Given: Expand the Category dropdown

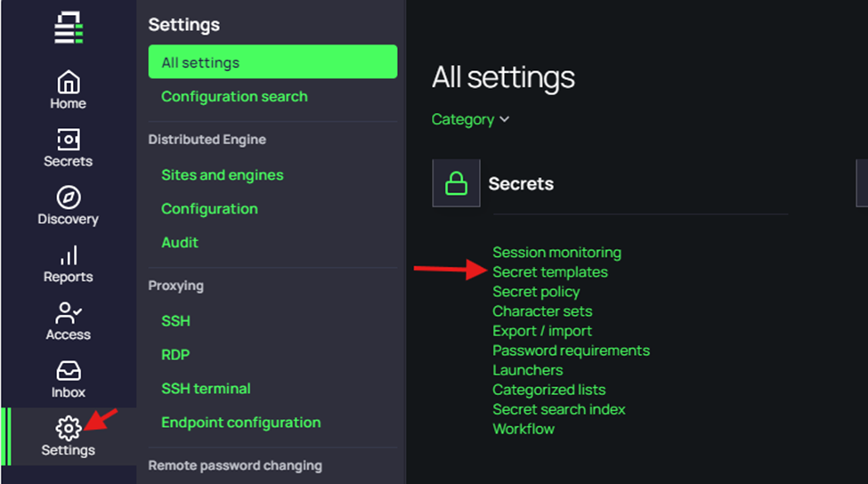Looking at the screenshot, I should pos(470,119).
